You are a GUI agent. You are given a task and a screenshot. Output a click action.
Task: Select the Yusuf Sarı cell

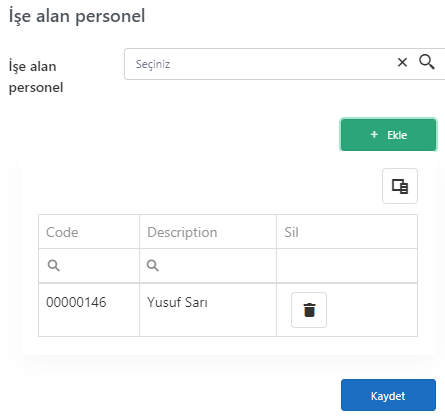[x=208, y=310]
